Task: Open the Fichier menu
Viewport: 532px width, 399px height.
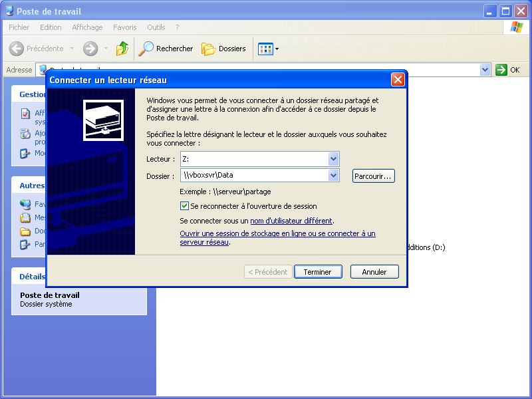Action: 19,27
